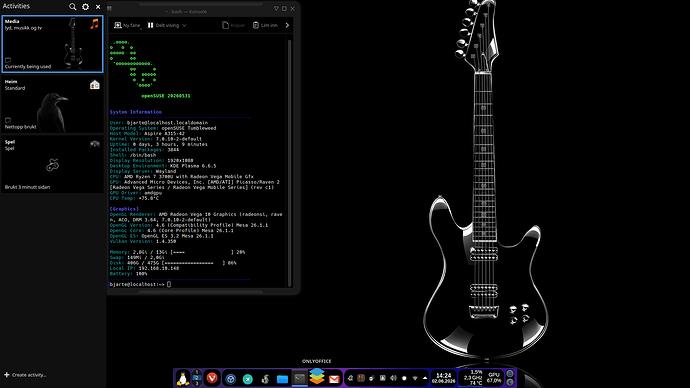Click the text 'openSUSE 20260531' in the terminal
The image size is (690, 388).
pyautogui.click(x=166, y=96)
